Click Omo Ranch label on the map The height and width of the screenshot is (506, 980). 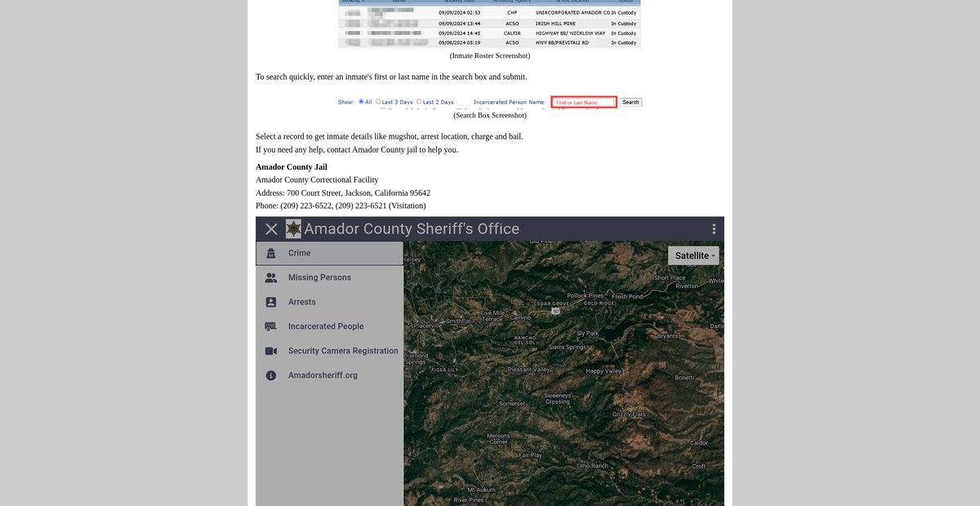[x=593, y=465]
